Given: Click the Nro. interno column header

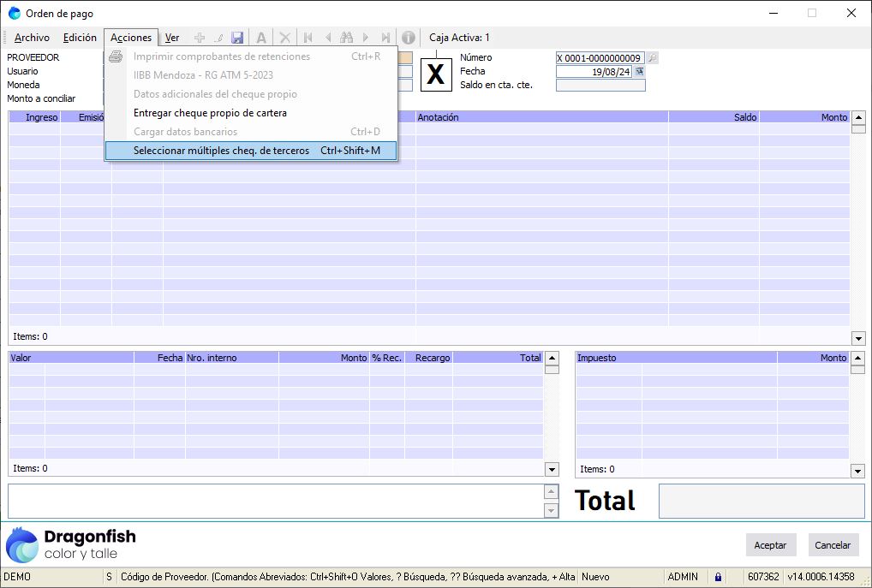Looking at the screenshot, I should (x=232, y=358).
